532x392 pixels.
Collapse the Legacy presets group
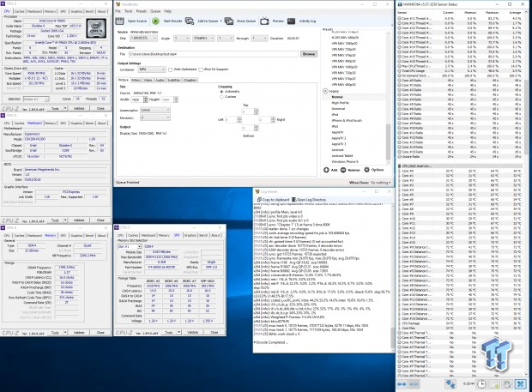[x=325, y=91]
